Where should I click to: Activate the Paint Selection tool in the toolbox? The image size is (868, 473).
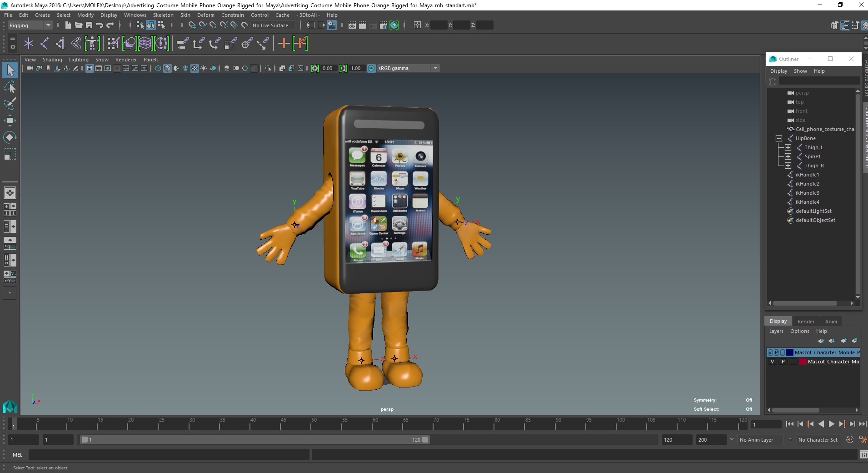click(10, 103)
